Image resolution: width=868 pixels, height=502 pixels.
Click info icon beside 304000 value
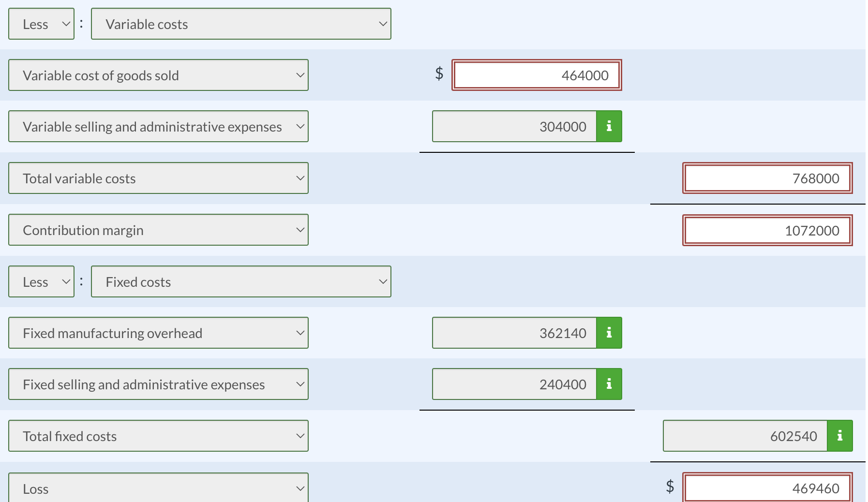click(609, 126)
